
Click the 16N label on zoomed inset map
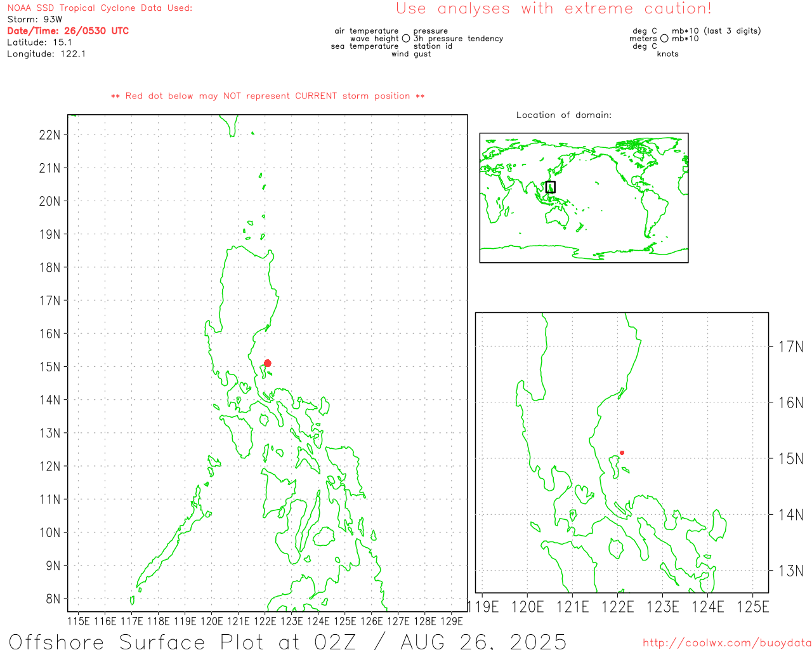coord(791,402)
